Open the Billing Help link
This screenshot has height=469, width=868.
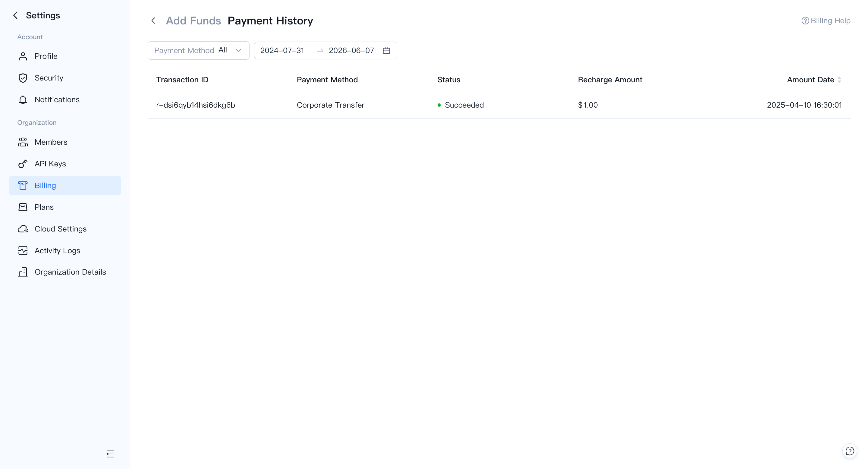click(826, 21)
